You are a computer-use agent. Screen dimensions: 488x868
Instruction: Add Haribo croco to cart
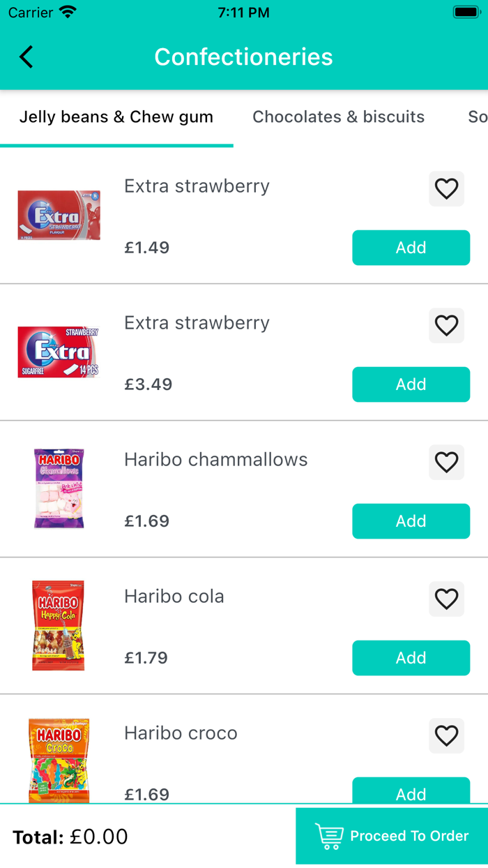(x=411, y=792)
